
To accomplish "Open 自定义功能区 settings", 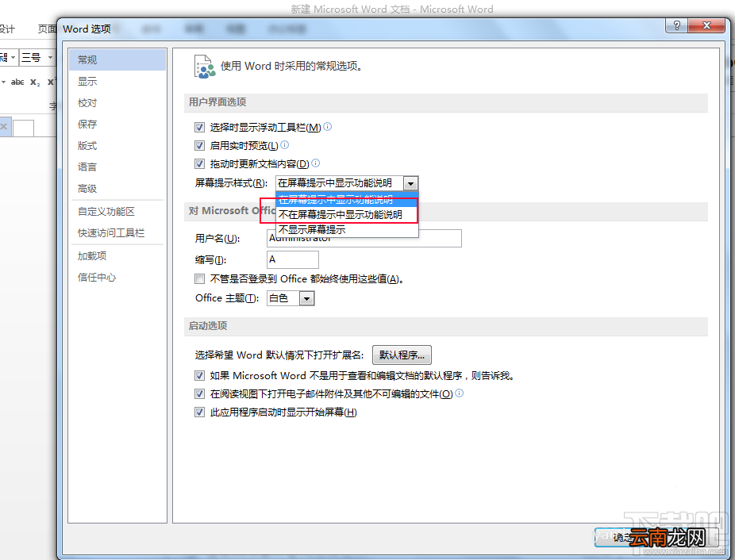I will [x=117, y=211].
